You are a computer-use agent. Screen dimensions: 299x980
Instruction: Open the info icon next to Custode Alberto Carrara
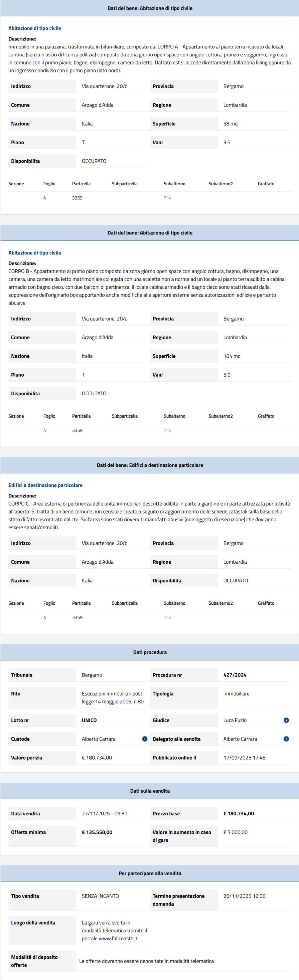coord(145,739)
